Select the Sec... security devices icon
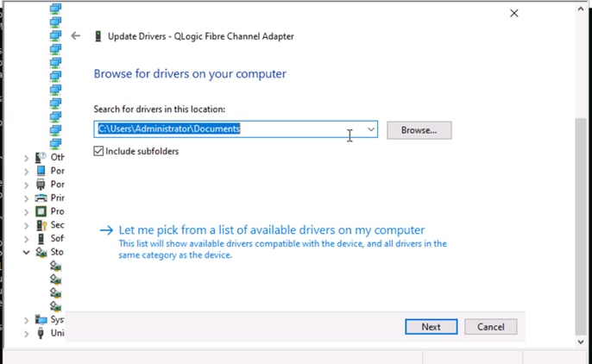 [x=41, y=225]
